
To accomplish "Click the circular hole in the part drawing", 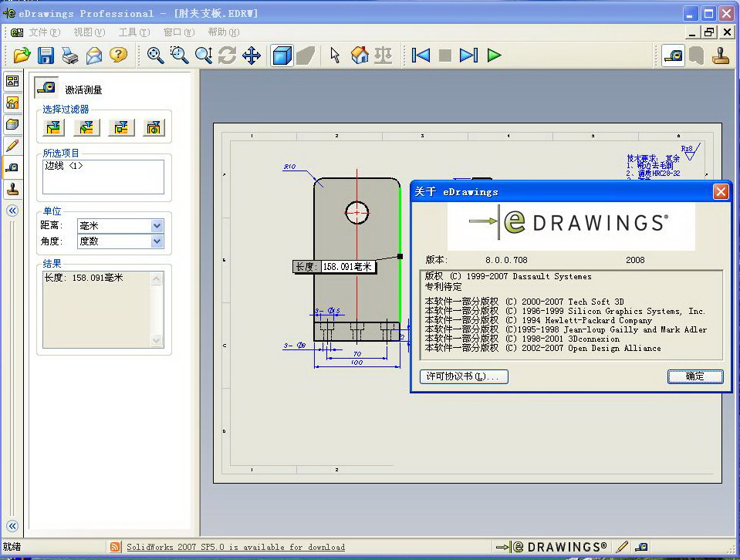I will pos(356,213).
